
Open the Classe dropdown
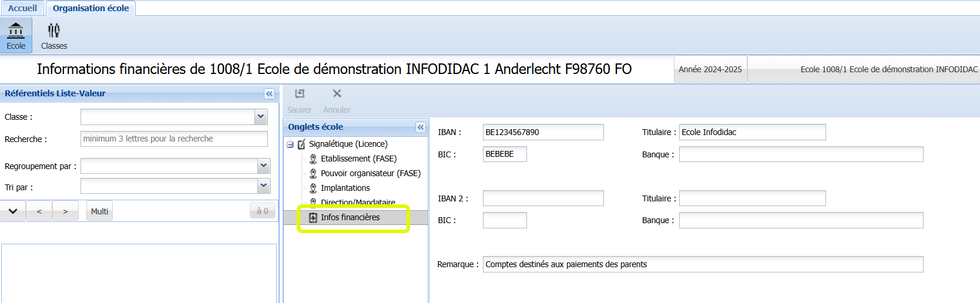pos(261,117)
